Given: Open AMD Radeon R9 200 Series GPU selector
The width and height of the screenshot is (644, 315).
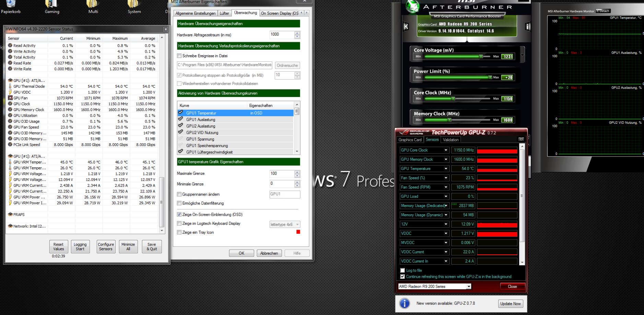Looking at the screenshot, I should pos(435,287).
